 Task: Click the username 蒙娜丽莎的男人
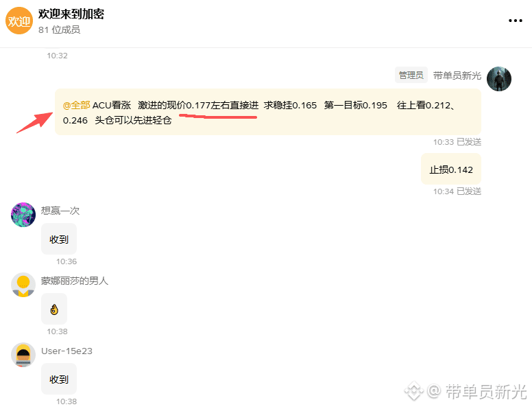(75, 281)
